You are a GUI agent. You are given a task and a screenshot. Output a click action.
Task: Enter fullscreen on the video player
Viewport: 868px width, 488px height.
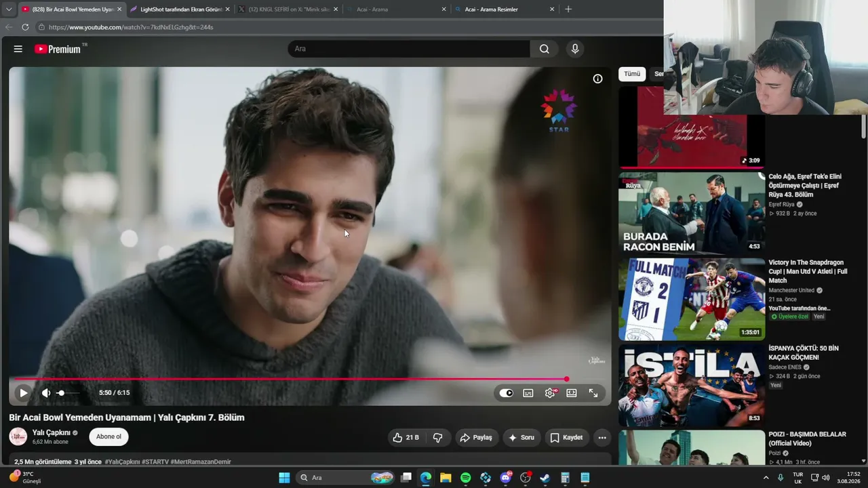(593, 392)
